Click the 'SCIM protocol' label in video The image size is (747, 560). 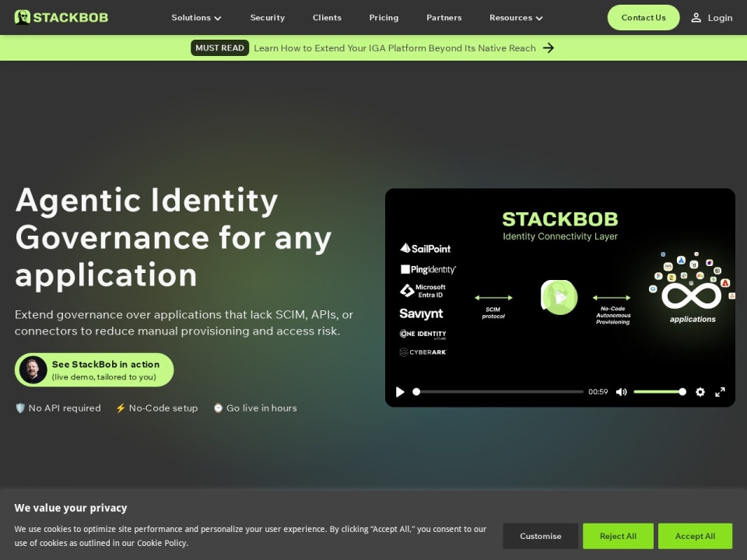pos(493,313)
